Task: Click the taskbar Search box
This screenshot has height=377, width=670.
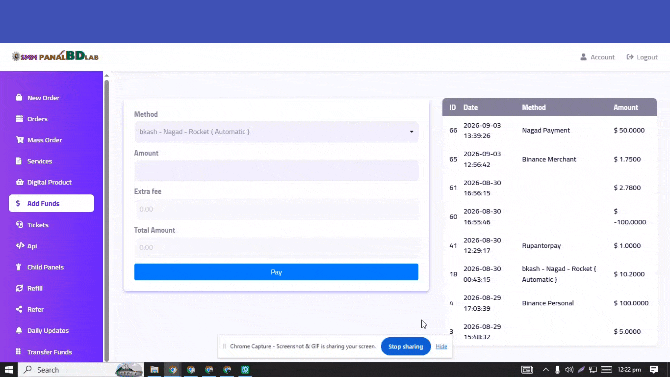Action: 81,370
